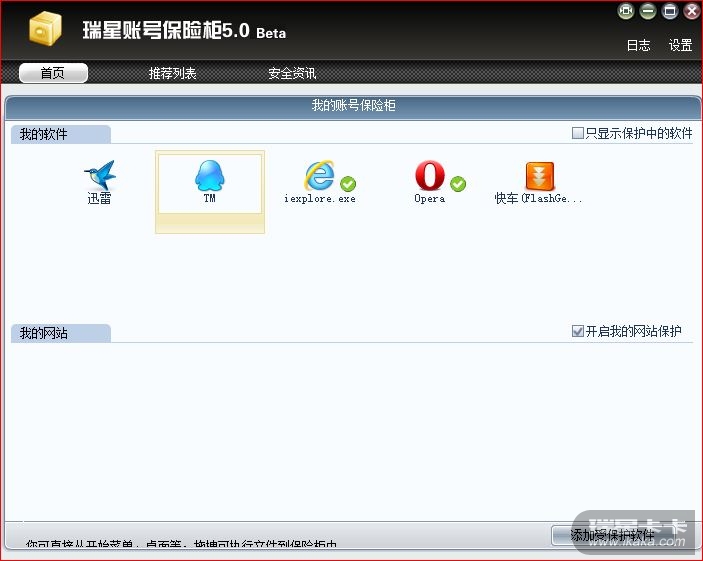This screenshot has width=703, height=561.
Task: Close the account safe window
Action: click(x=692, y=11)
